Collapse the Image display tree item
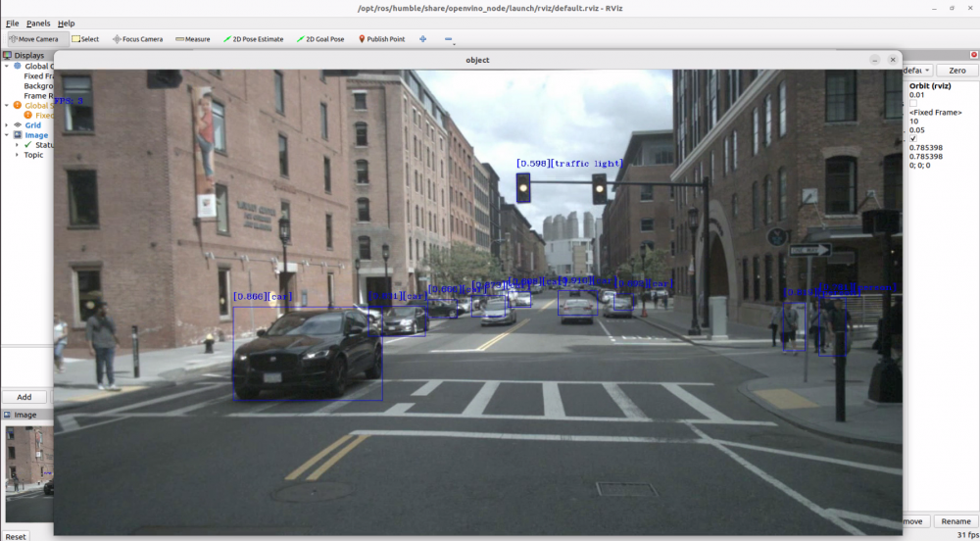This screenshot has width=980, height=541. tap(6, 135)
